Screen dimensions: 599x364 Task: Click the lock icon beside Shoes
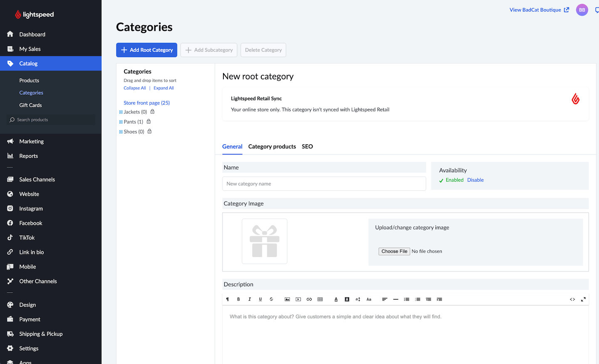pyautogui.click(x=149, y=131)
